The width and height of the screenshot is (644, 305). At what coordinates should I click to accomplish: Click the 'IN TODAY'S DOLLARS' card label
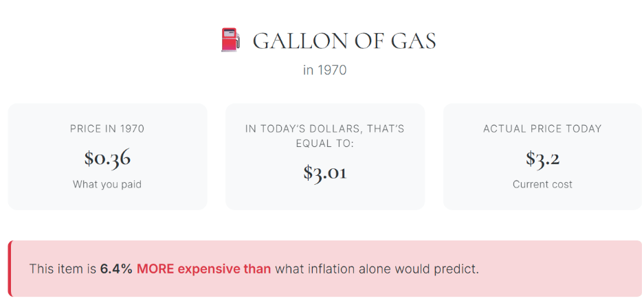pos(325,136)
